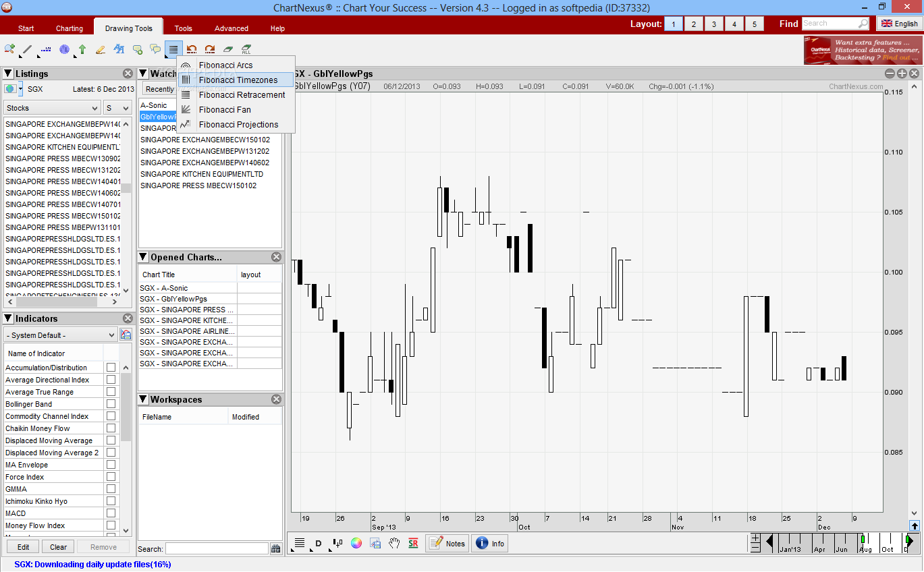Click the ChartNexus promotional banner
The height and width of the screenshot is (572, 924).
click(x=863, y=50)
